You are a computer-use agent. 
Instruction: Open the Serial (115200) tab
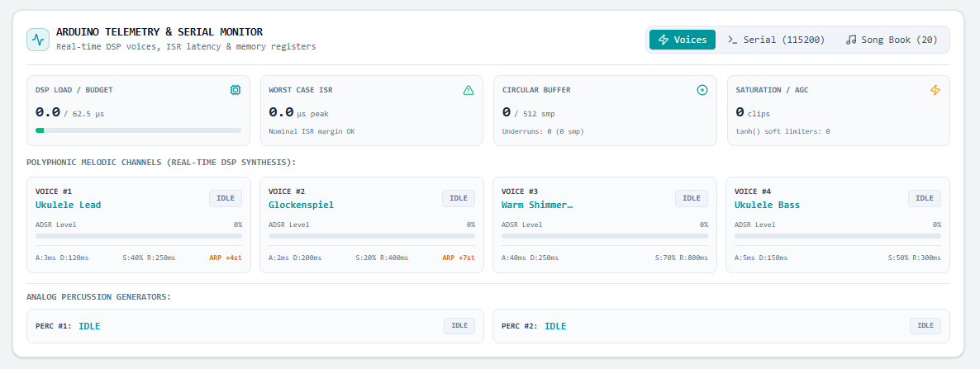[x=776, y=40]
